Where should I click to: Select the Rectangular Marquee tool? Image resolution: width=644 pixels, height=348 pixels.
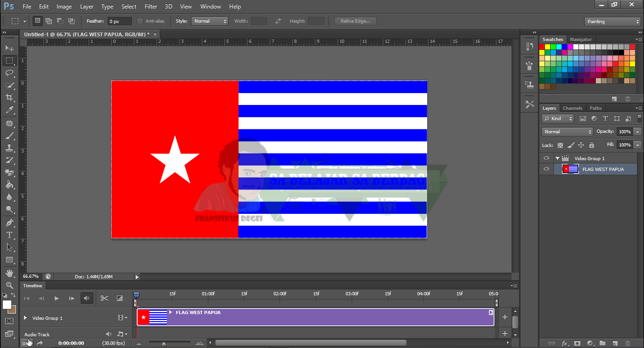pyautogui.click(x=9, y=61)
